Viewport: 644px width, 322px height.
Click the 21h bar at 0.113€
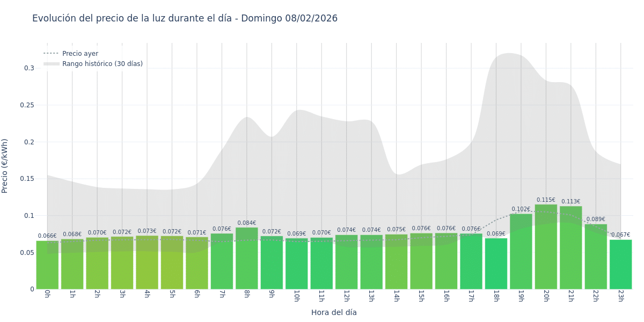(570, 248)
